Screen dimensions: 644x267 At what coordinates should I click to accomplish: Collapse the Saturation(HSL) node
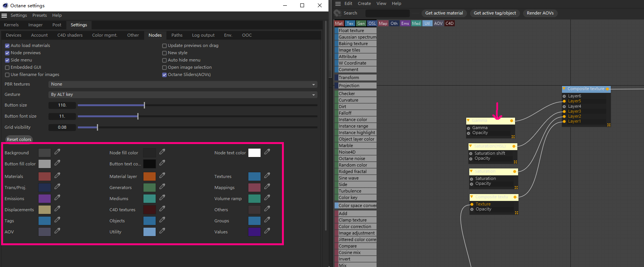tap(471, 146)
